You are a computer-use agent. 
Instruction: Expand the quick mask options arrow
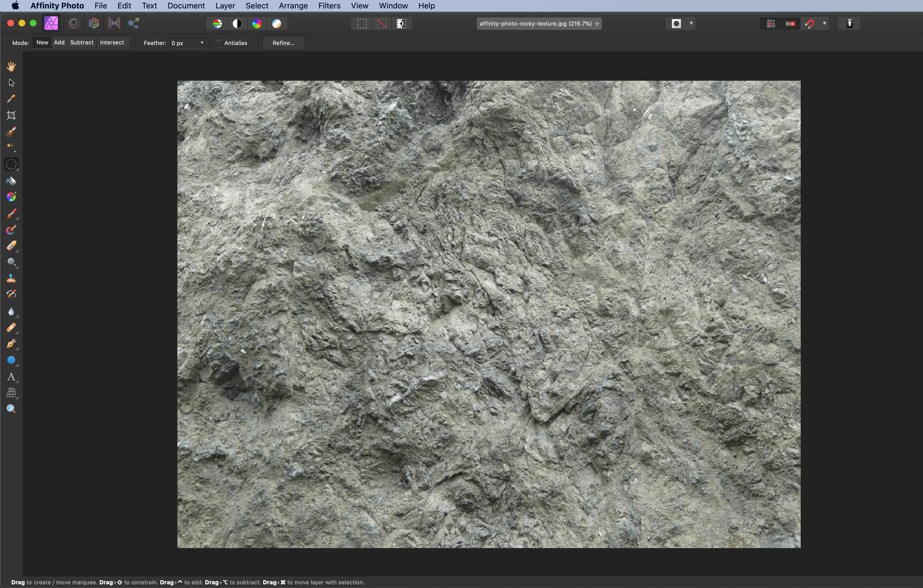point(691,24)
